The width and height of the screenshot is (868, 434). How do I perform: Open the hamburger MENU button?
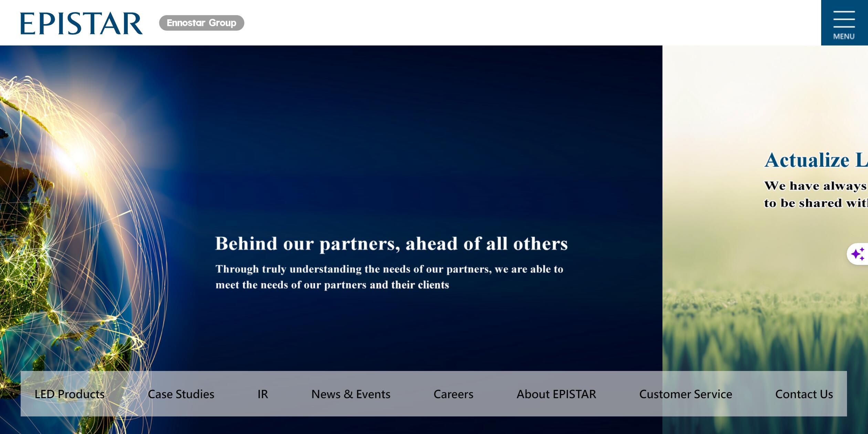(x=844, y=23)
